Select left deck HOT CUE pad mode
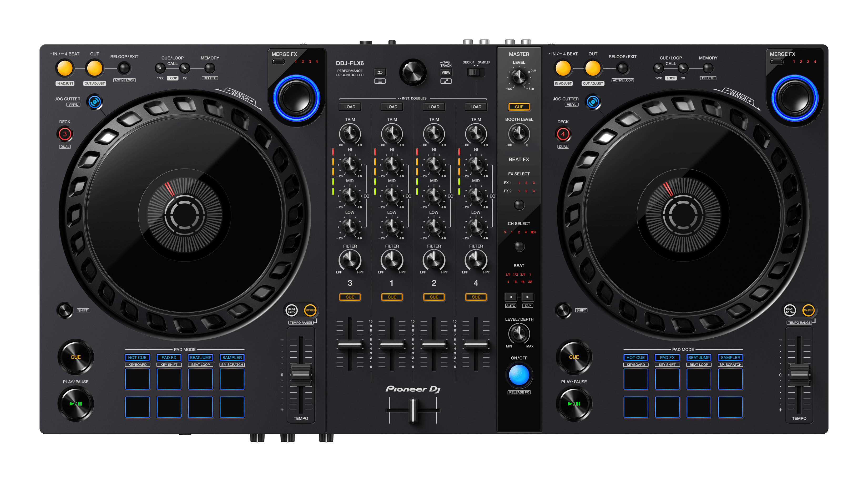The image size is (868, 482). click(x=137, y=357)
